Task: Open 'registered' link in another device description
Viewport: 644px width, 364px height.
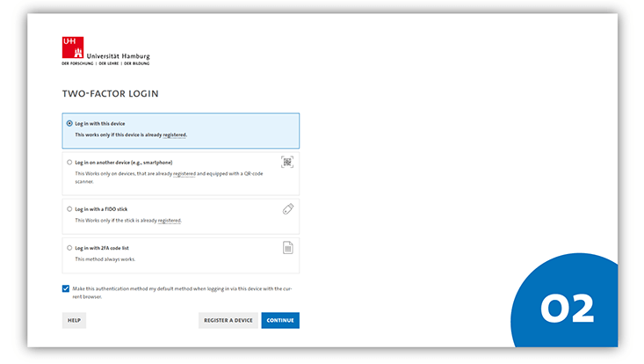Action: (x=185, y=174)
